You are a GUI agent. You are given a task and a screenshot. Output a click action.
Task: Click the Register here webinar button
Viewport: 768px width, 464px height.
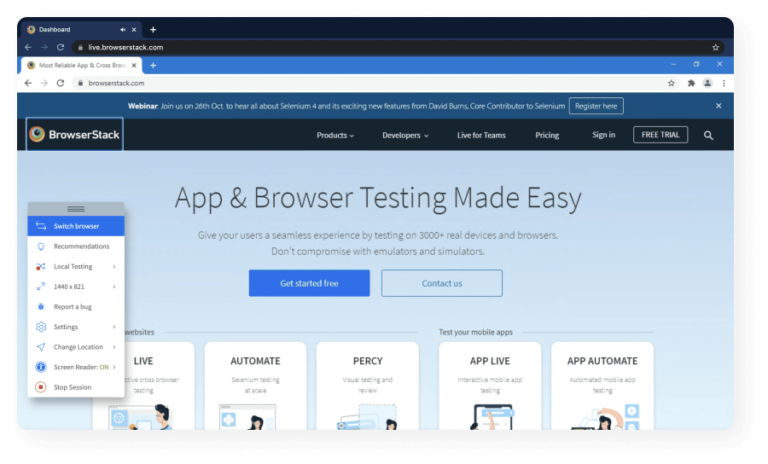(596, 105)
